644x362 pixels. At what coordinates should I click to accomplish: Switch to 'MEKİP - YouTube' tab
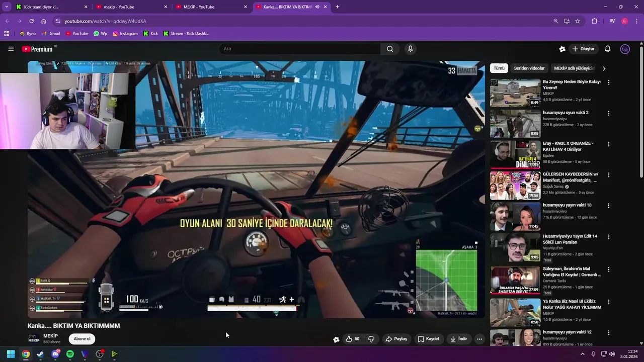tap(210, 7)
